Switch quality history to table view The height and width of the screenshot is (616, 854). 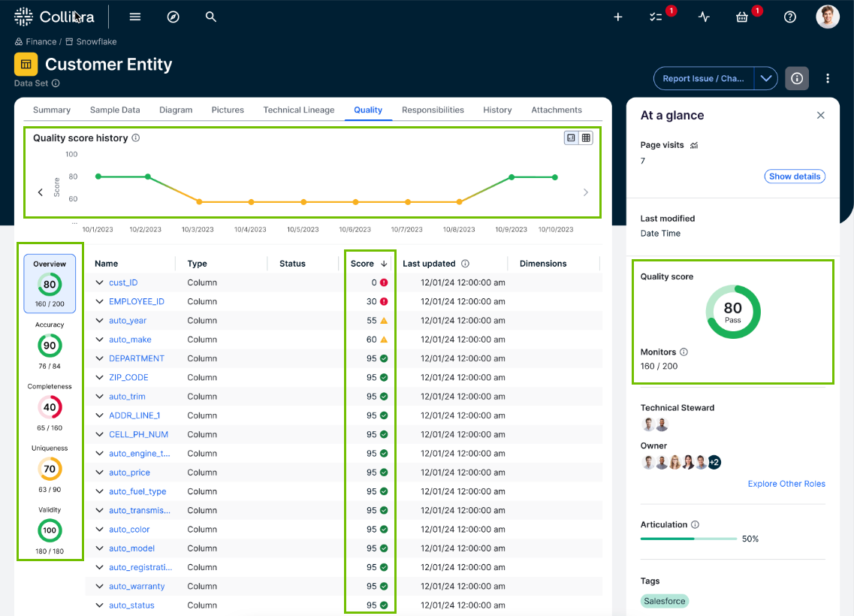click(x=586, y=137)
